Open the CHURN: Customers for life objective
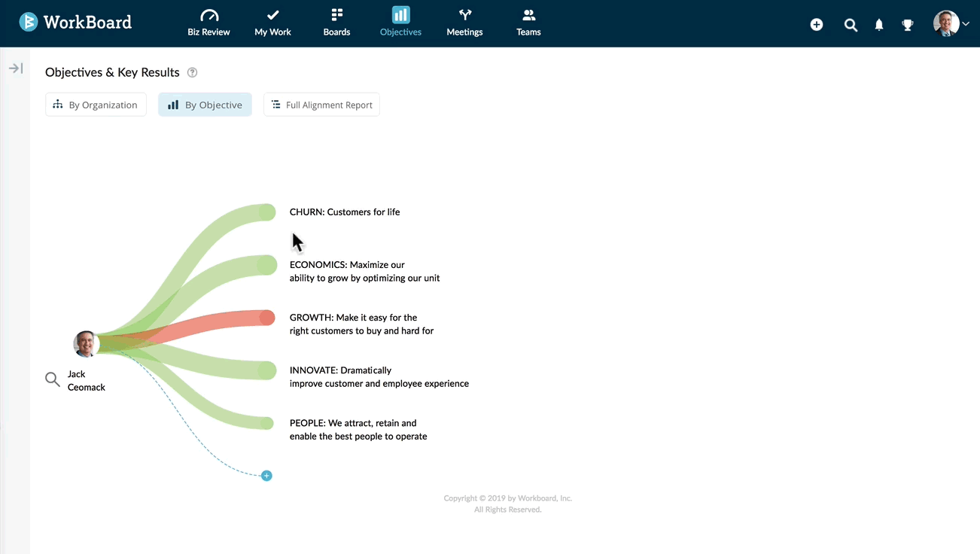This screenshot has height=554, width=980. click(x=345, y=212)
